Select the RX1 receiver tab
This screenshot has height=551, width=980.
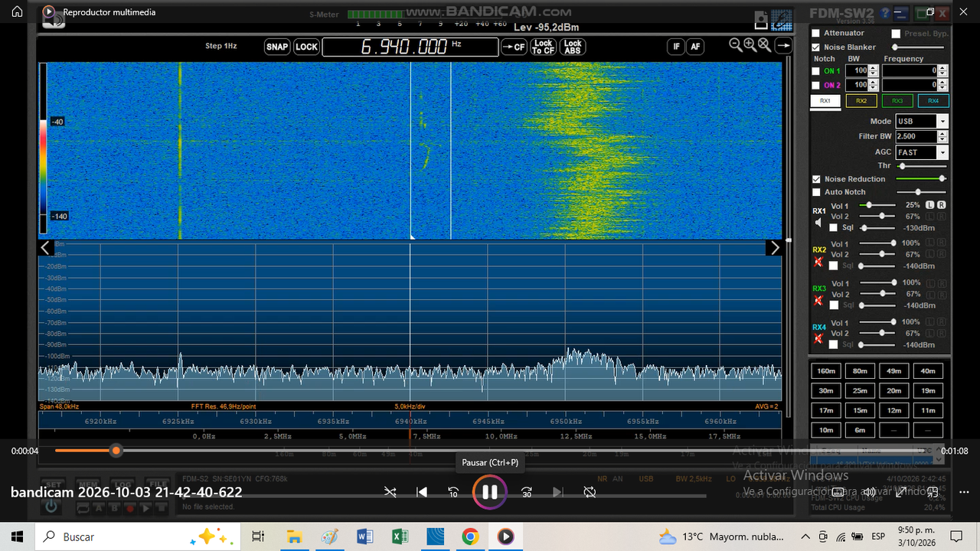pyautogui.click(x=825, y=100)
